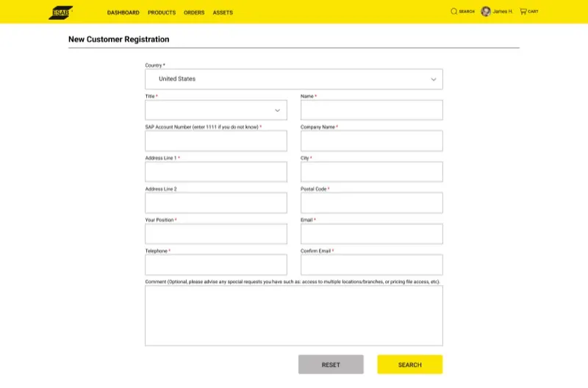The image size is (588, 388).
Task: Focus the Confirm Email field
Action: point(372,265)
